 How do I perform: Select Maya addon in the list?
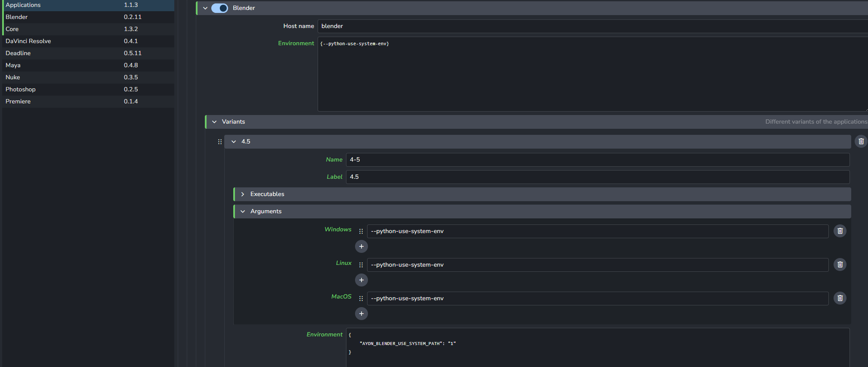pyautogui.click(x=13, y=65)
